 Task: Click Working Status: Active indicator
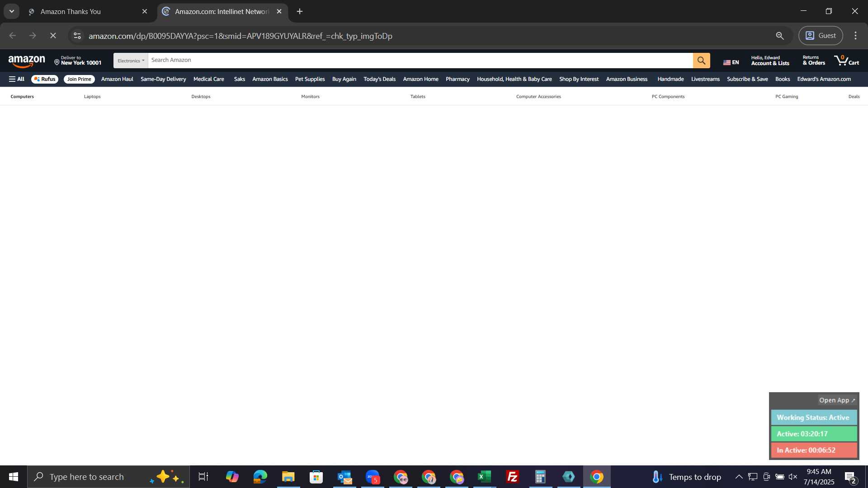814,418
